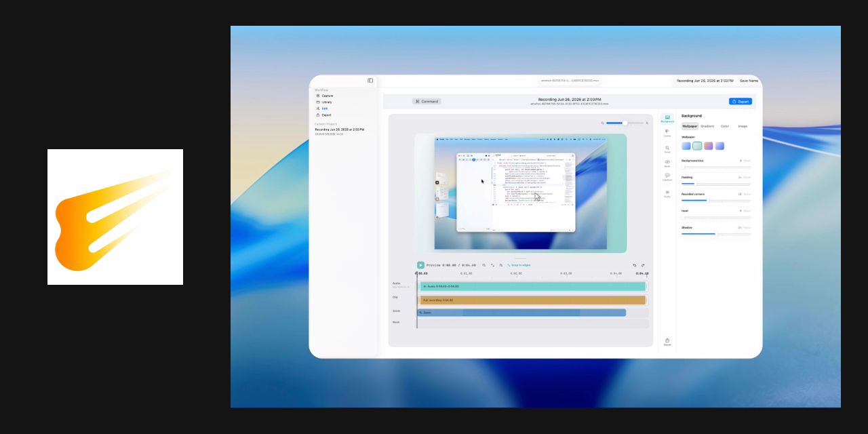This screenshot has width=868, height=434.
Task: Click the preview zoom slider above canvas
Action: [x=625, y=123]
